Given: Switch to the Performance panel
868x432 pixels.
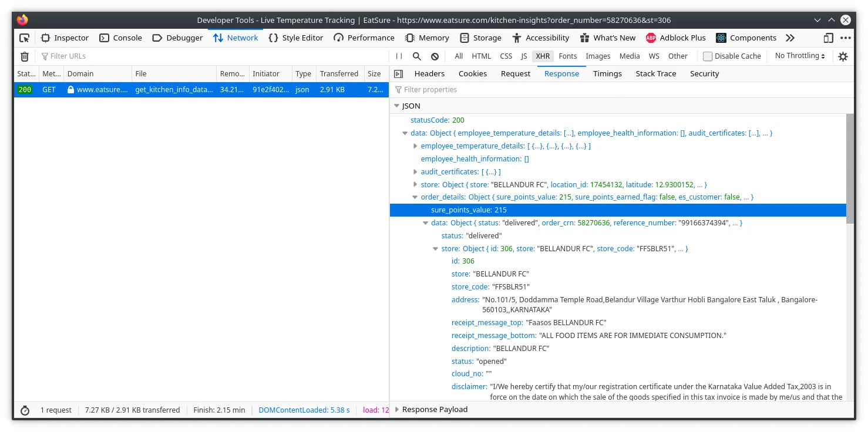Looking at the screenshot, I should (x=364, y=38).
